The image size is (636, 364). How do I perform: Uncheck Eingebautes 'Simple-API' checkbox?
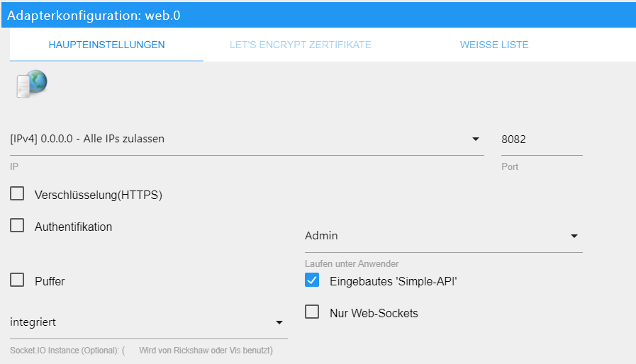click(312, 280)
